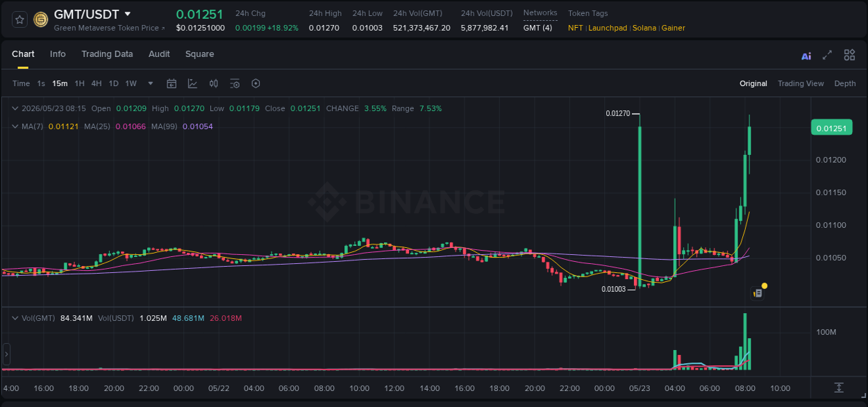868x407 pixels.
Task: Click the 24h Vol(GMT) value 521,373,467.20
Action: [x=422, y=28]
